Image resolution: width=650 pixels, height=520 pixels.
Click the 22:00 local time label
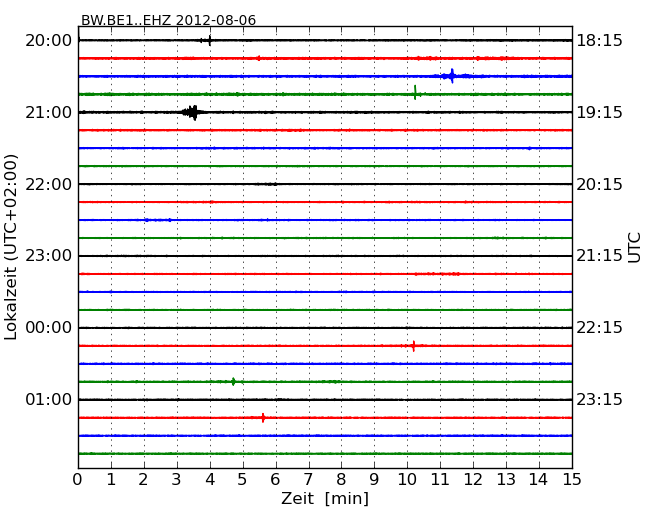pos(49,184)
